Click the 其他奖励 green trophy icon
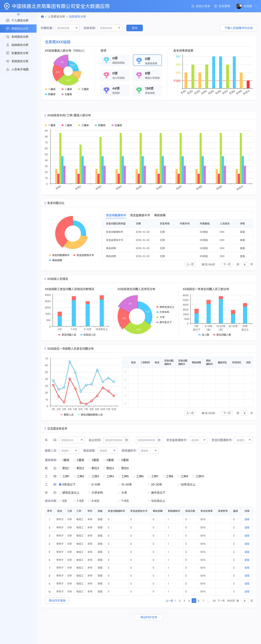The image size is (261, 644). click(139, 90)
